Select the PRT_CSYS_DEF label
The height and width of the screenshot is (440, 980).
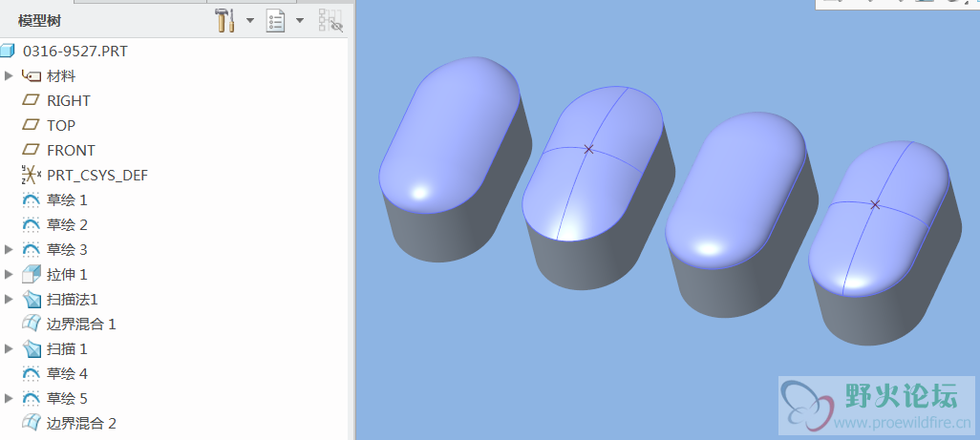pyautogui.click(x=97, y=176)
